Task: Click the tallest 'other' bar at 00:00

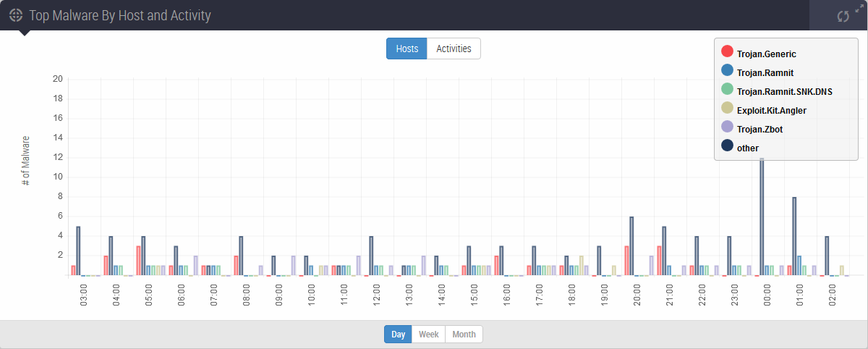Action: click(762, 216)
